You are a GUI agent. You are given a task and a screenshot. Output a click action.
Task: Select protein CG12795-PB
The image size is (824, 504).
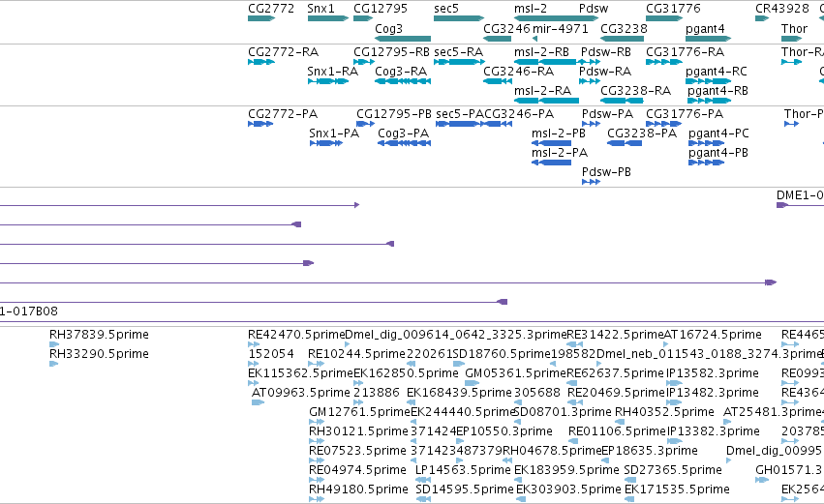(394, 114)
